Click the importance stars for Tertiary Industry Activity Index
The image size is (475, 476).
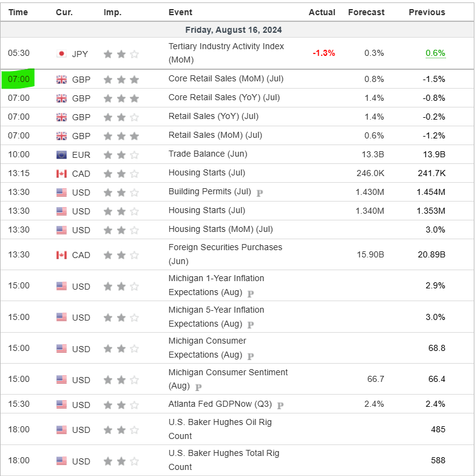[121, 53]
